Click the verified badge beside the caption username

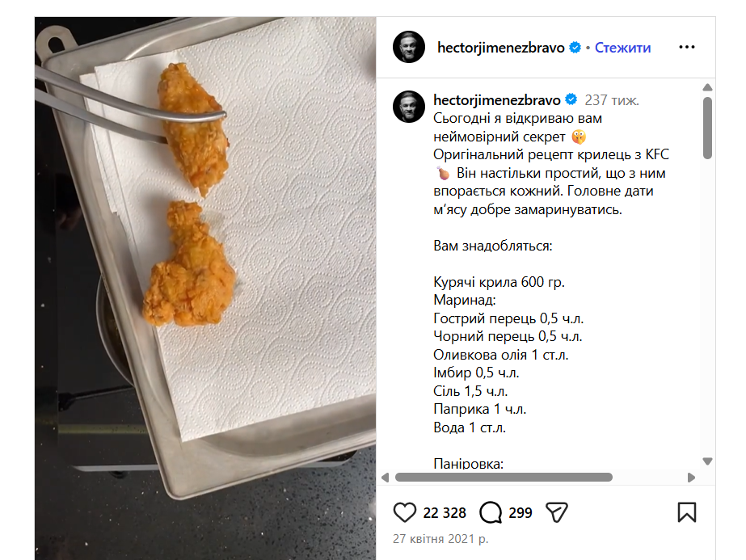pos(571,100)
